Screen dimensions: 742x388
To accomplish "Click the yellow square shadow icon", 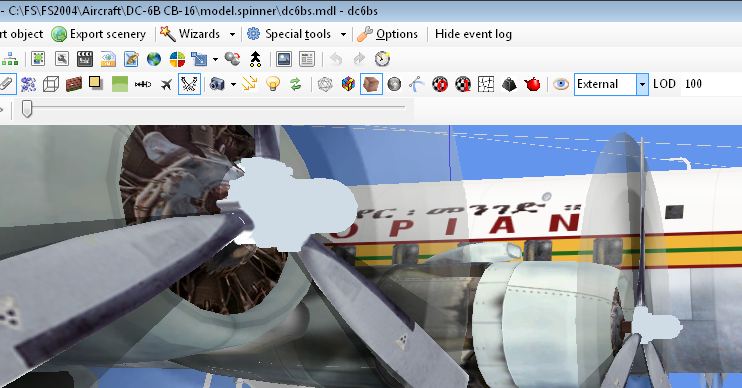I will (96, 83).
